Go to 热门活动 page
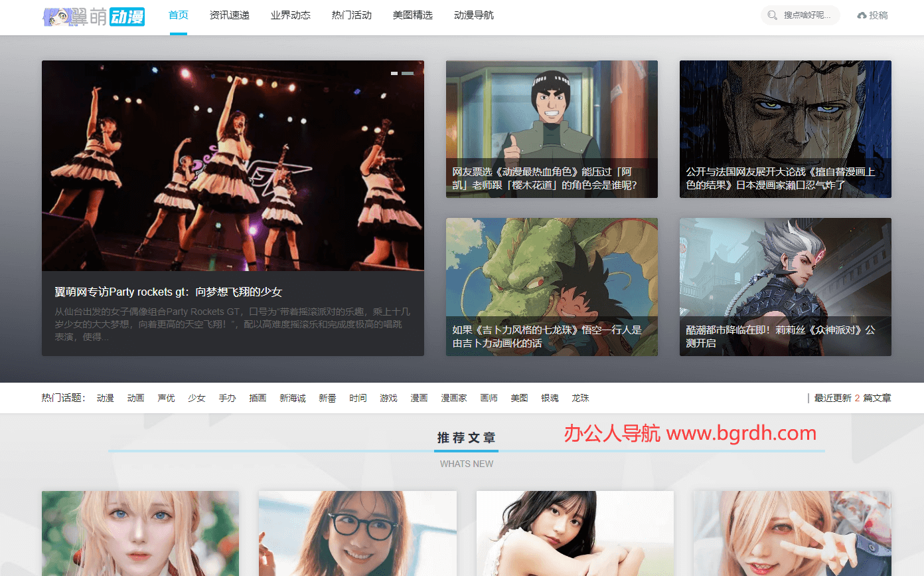The height and width of the screenshot is (576, 924). pos(351,14)
